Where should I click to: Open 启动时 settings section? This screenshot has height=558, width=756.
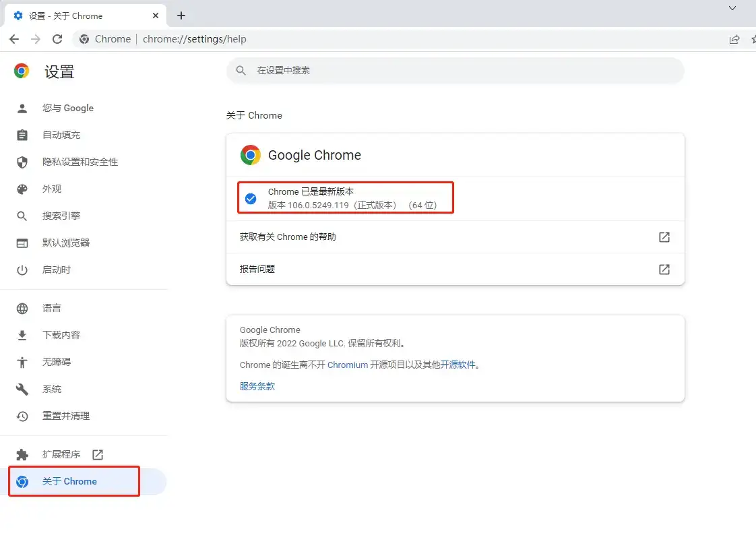coord(84,270)
